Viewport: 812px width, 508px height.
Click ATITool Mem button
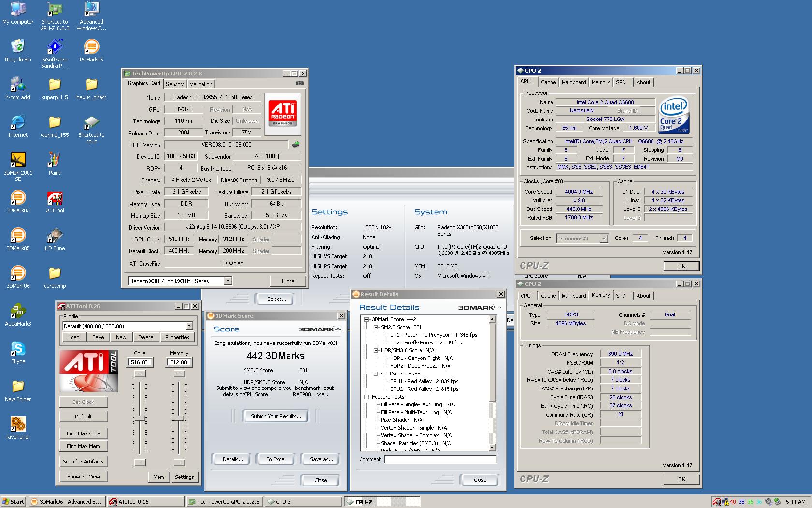point(159,477)
